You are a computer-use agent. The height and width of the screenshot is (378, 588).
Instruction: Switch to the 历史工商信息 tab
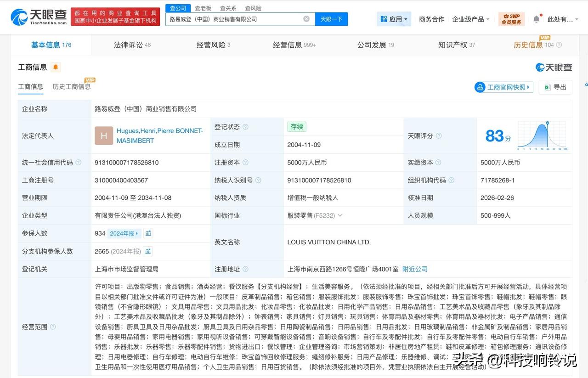coord(72,87)
